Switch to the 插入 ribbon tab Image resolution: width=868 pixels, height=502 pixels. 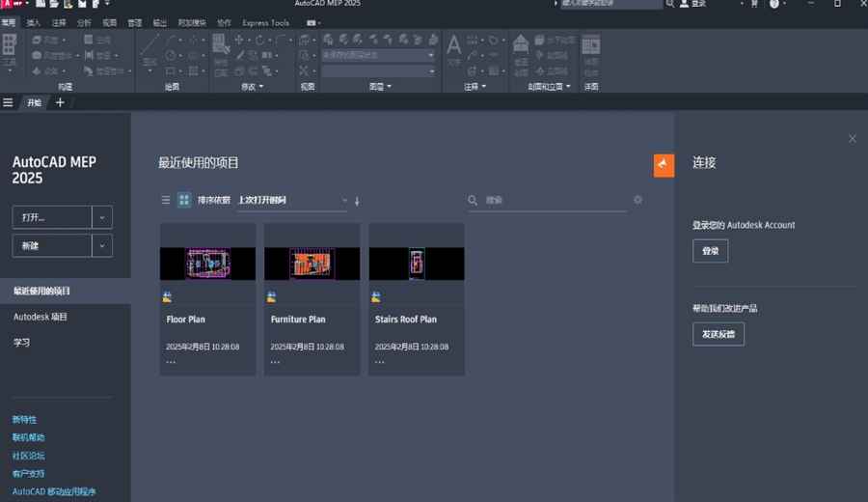point(33,23)
